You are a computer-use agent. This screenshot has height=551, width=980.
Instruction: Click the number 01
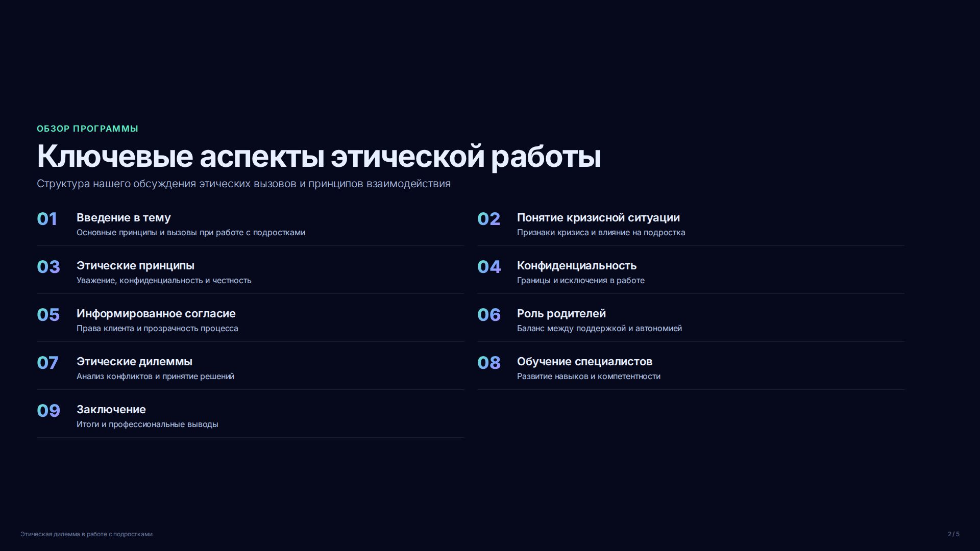tap(47, 219)
